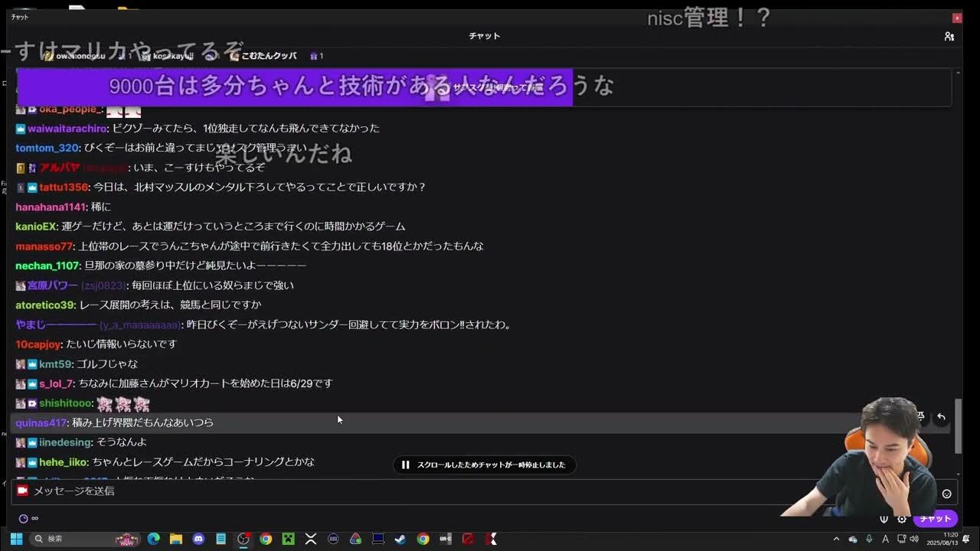Viewport: 980px width, 551px height.
Task: Click the microphone tray icon
Action: point(870,539)
